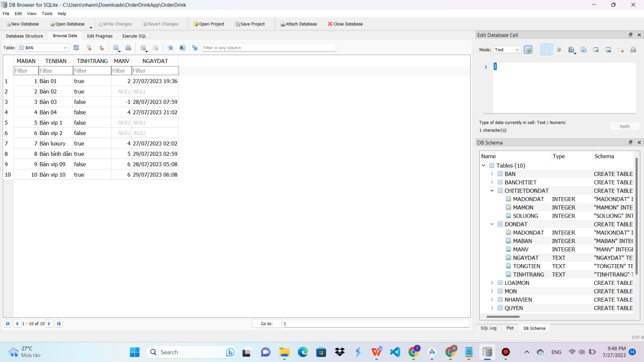Refresh the BAN table data
This screenshot has height=362, width=644.
point(76,48)
